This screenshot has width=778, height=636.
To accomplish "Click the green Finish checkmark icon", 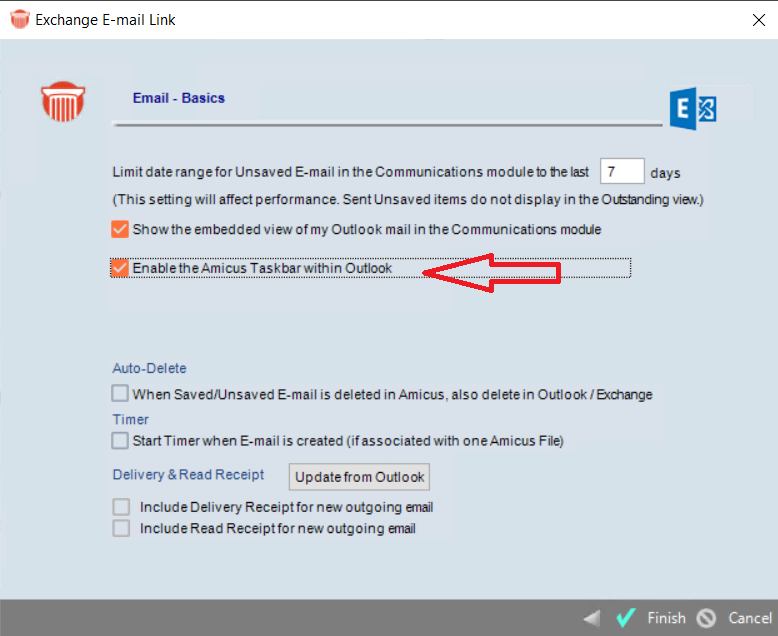I will 626,618.
